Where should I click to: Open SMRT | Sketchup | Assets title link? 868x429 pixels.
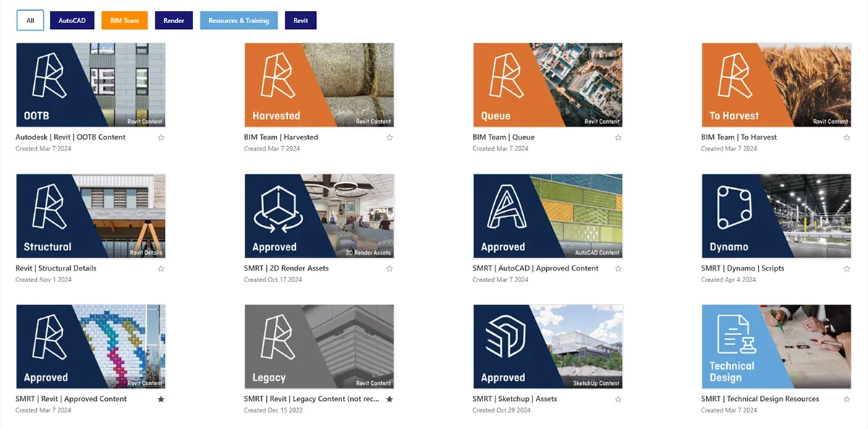[x=515, y=399]
